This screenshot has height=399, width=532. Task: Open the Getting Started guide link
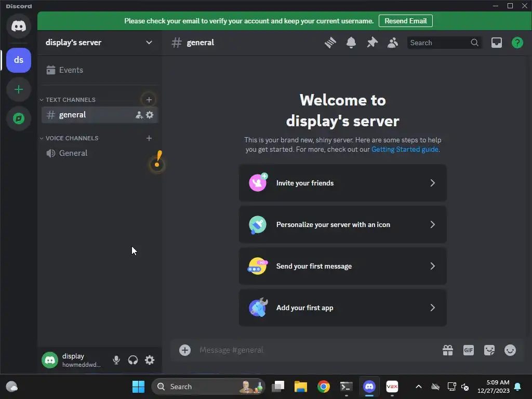405,149
